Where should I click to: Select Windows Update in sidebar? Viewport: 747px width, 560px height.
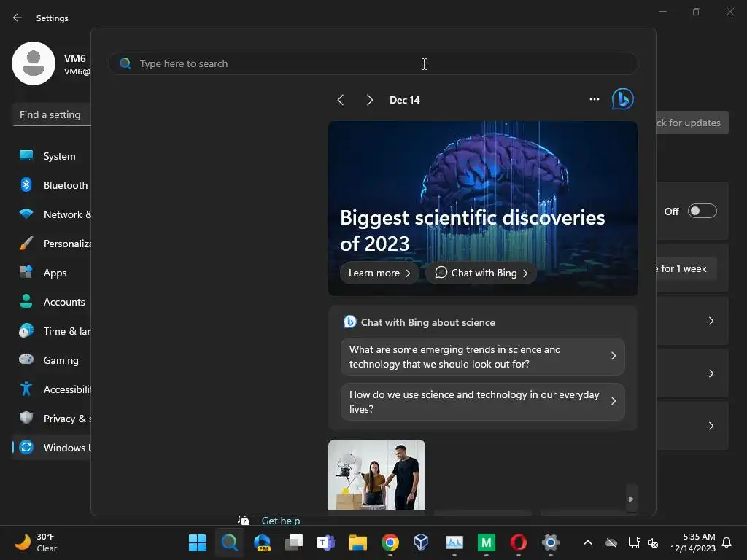pyautogui.click(x=52, y=448)
